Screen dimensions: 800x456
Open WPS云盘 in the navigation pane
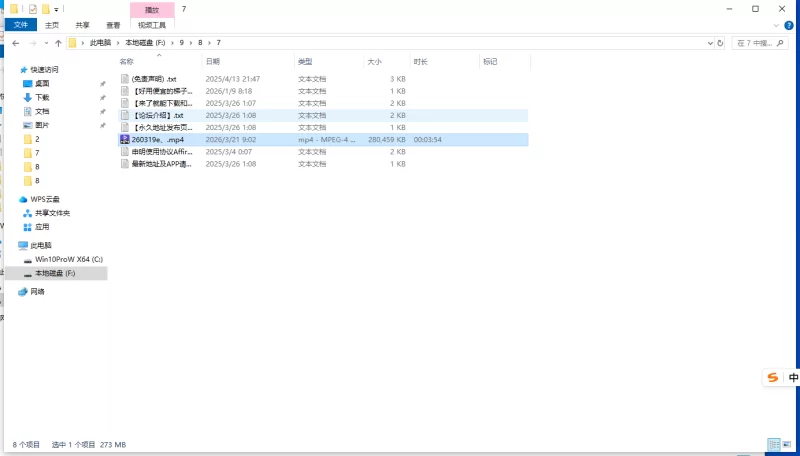coord(45,199)
